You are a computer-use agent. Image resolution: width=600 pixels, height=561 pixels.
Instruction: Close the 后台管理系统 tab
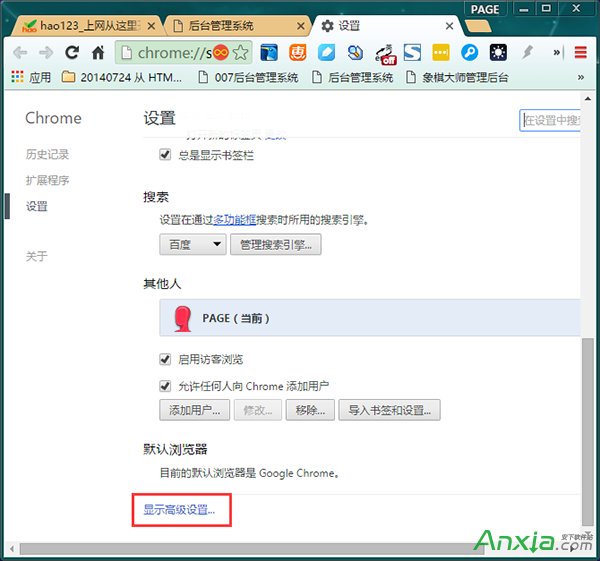301,26
